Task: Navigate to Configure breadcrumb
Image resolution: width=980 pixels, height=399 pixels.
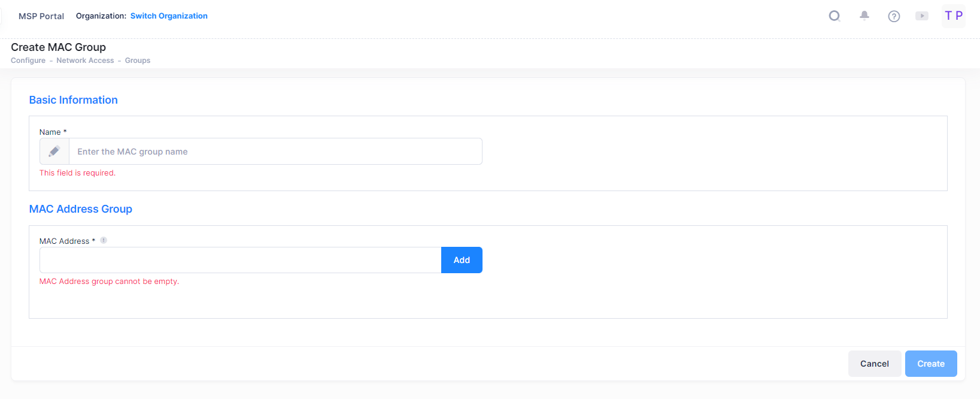Action: pyautogui.click(x=28, y=61)
